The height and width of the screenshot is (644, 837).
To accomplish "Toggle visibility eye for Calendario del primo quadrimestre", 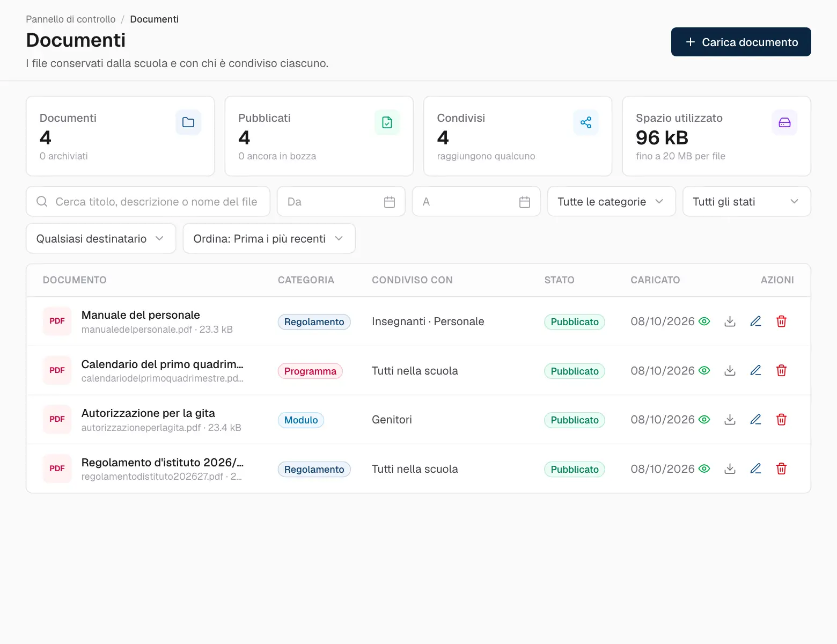I will tap(704, 371).
